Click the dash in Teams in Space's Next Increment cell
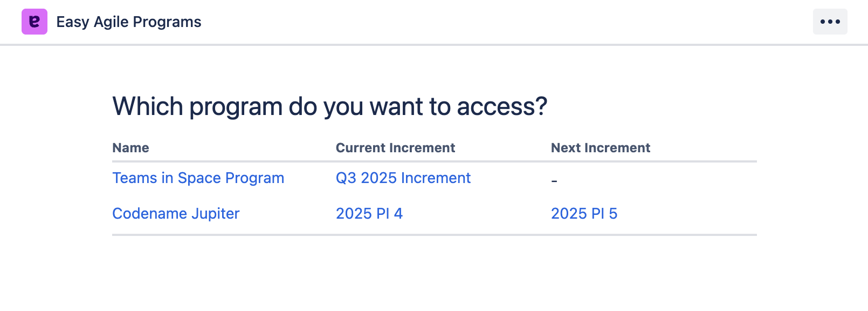This screenshot has width=868, height=311. pos(554,181)
